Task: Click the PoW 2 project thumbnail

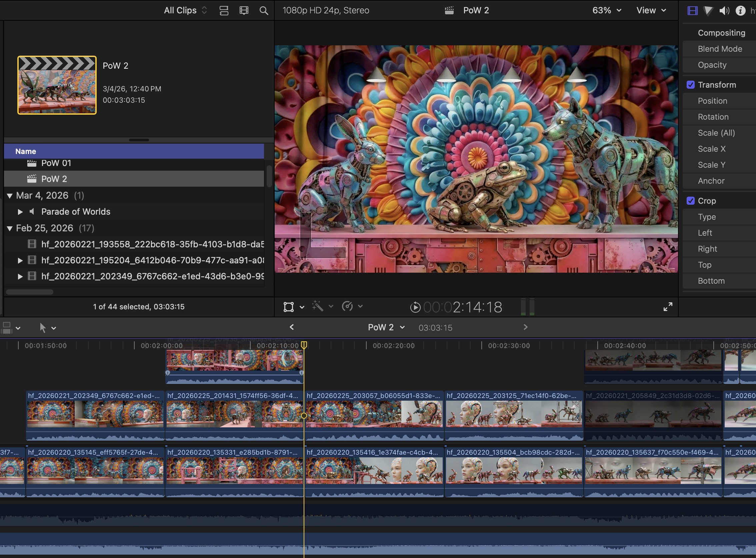Action: pos(57,85)
